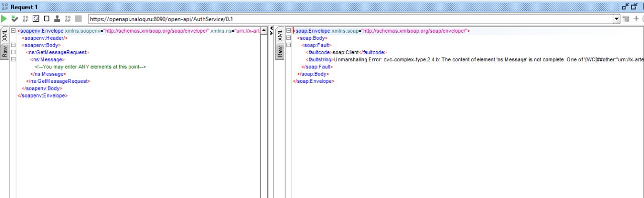
Task: Click the soapenv:Header line in the request
Action: (45, 38)
